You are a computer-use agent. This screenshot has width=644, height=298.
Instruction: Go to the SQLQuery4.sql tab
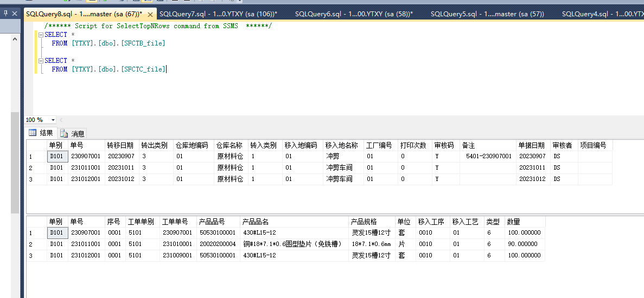tap(602, 14)
